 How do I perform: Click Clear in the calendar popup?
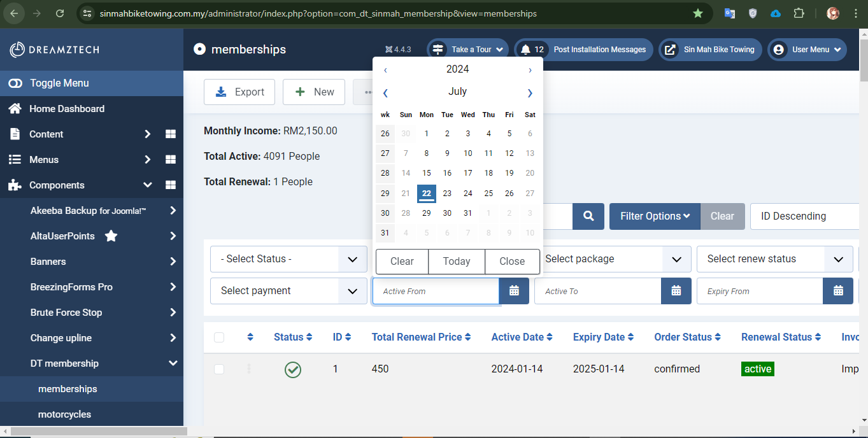(x=402, y=262)
